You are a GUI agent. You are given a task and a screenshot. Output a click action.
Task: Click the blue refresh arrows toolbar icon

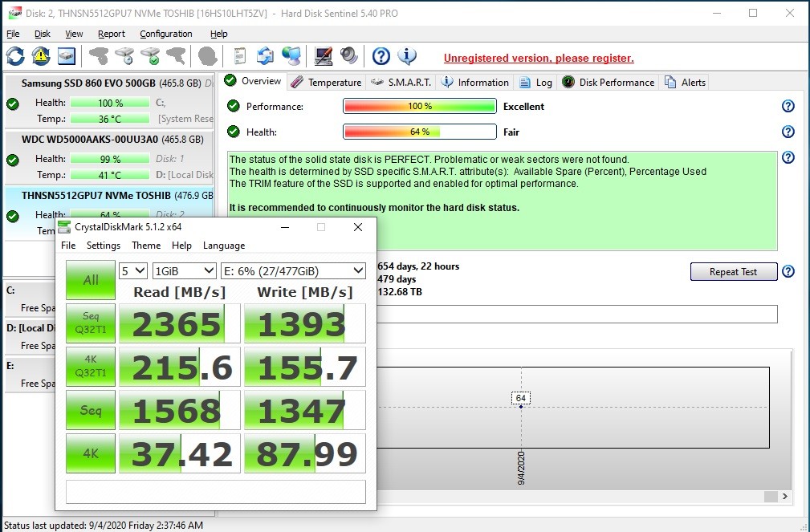15,56
